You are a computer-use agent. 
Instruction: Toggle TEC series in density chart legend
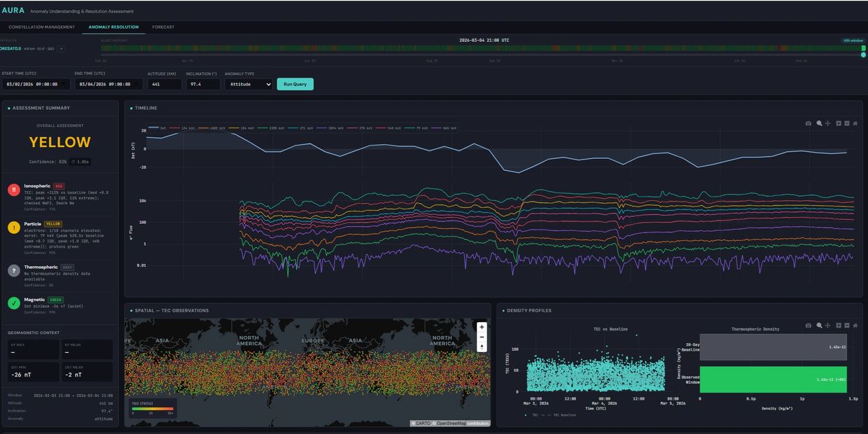coord(533,415)
